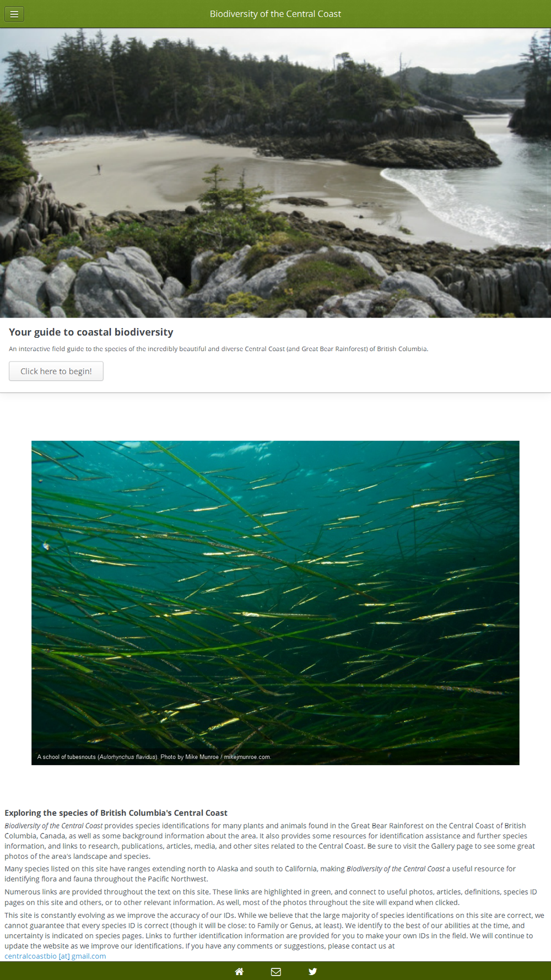Screen dimensions: 551x980
Task: Click the paragraph beginning 'Many species listed'
Action: tap(260, 874)
